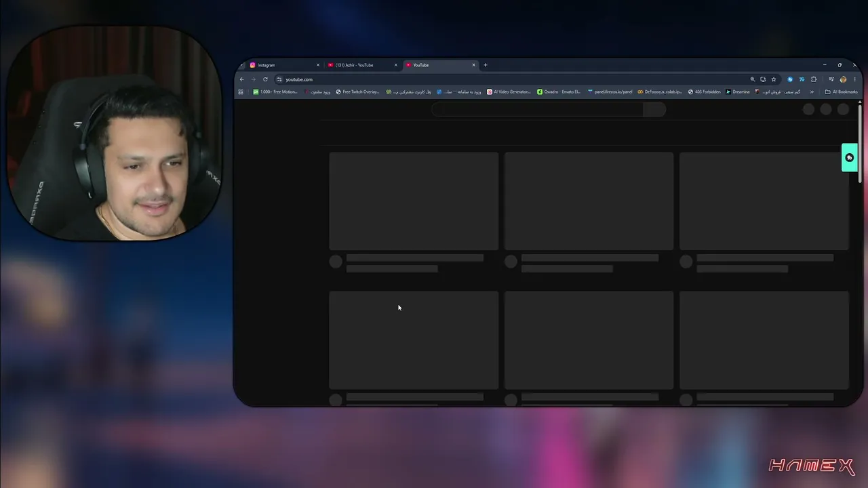Open the AI Video Generator bookmark
Image resolution: width=868 pixels, height=488 pixels.
point(509,92)
